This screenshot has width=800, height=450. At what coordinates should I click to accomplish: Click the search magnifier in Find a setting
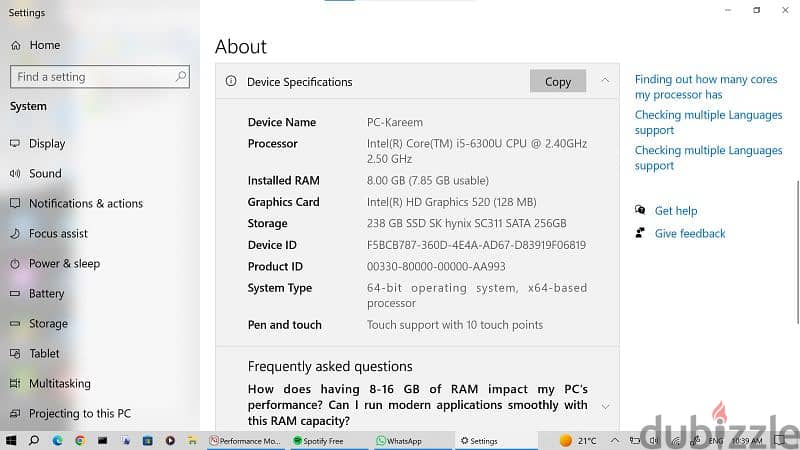[181, 77]
